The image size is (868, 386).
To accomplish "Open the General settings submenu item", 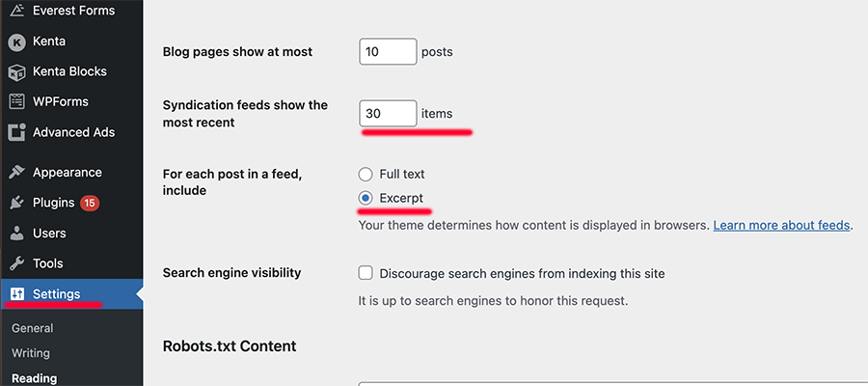I will 32,328.
